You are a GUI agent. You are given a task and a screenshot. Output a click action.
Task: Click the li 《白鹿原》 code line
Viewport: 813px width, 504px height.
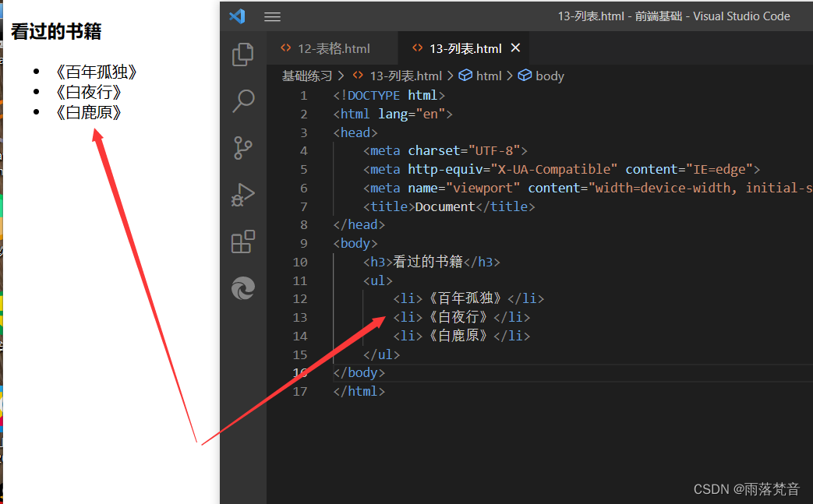[461, 336]
